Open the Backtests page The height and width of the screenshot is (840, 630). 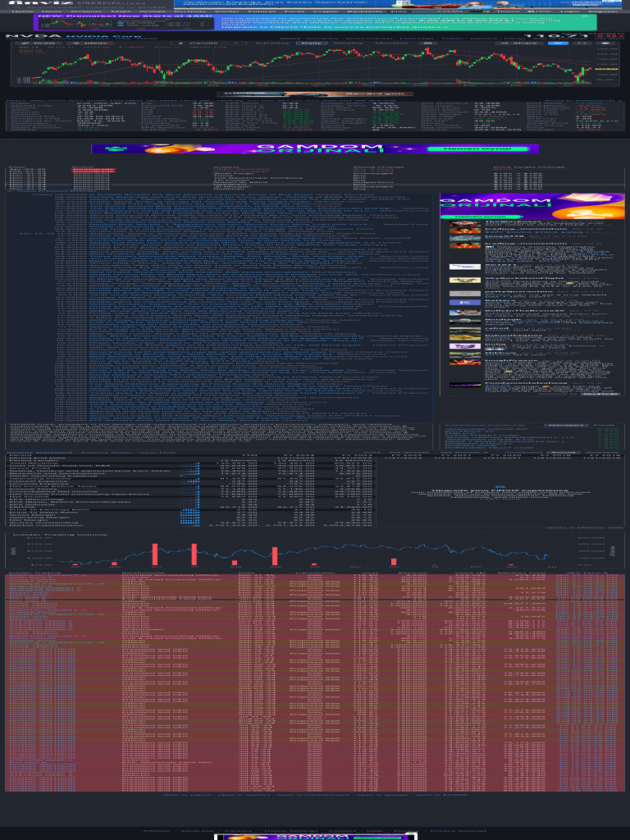(x=364, y=11)
